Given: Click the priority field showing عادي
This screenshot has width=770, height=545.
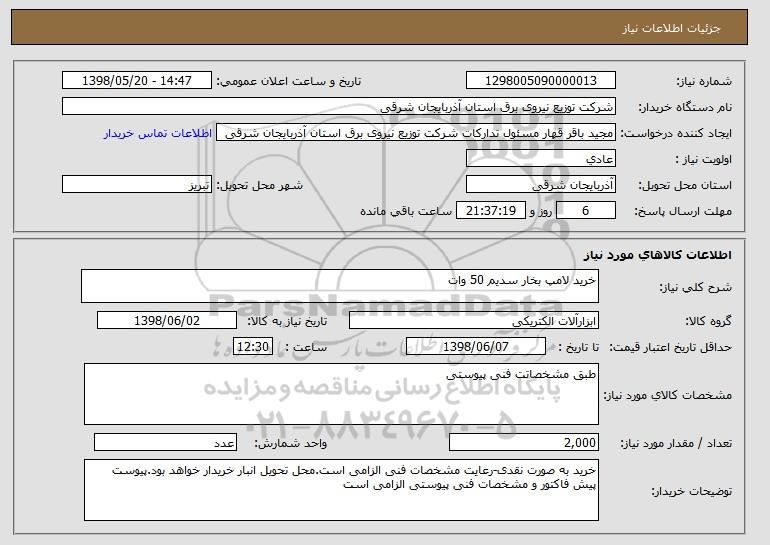Looking at the screenshot, I should coord(541,159).
